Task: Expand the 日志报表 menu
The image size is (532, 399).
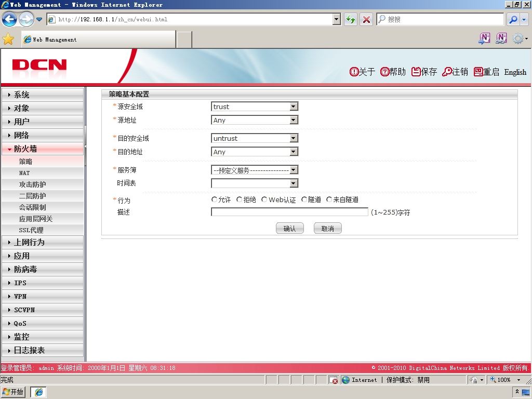Action: (x=43, y=350)
